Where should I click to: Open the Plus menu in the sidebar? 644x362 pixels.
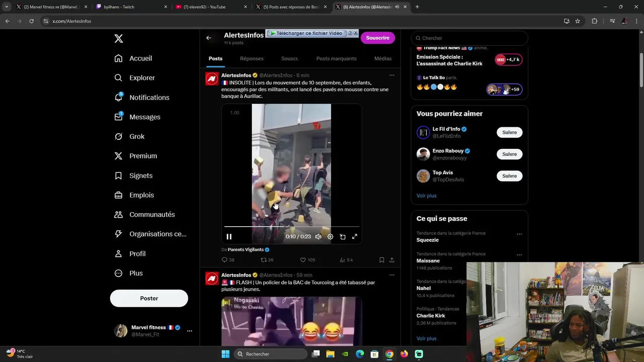click(x=128, y=273)
